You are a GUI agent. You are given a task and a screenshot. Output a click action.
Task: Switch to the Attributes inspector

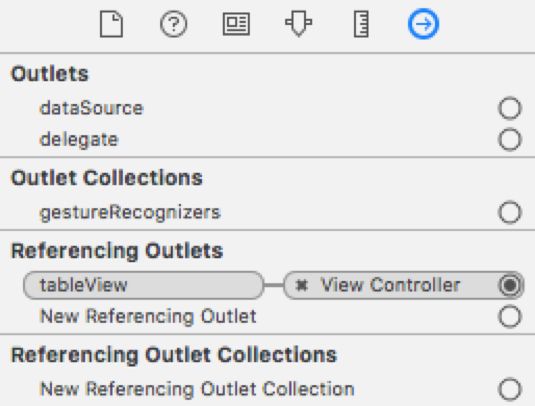(x=299, y=23)
